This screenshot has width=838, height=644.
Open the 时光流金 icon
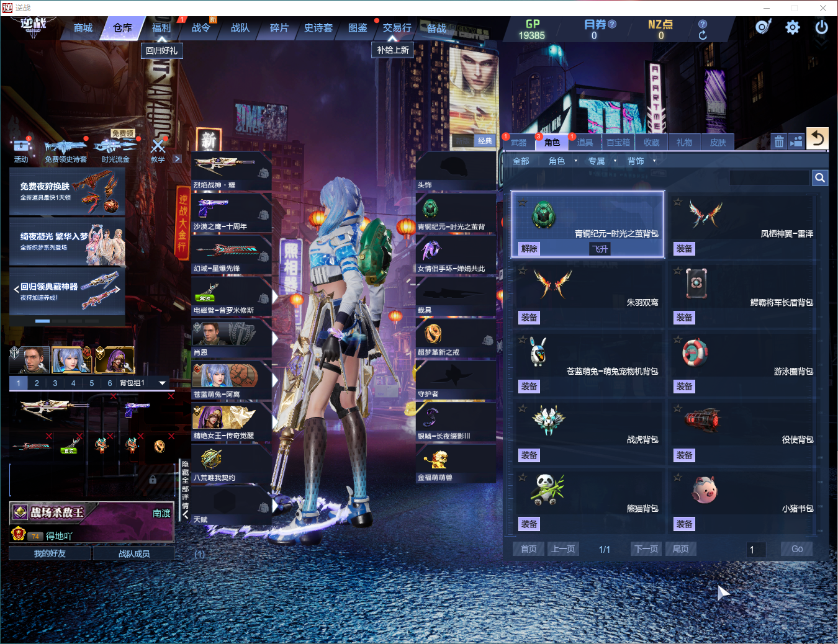coord(115,150)
